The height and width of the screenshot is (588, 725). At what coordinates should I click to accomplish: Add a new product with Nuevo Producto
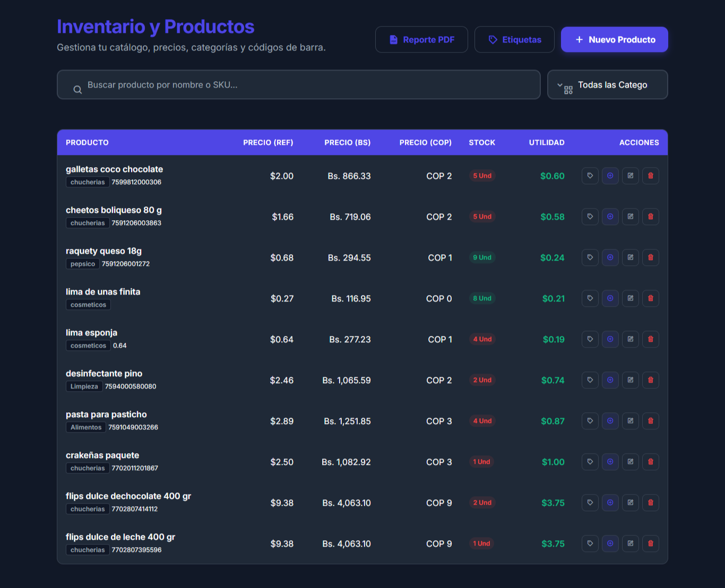tap(614, 40)
